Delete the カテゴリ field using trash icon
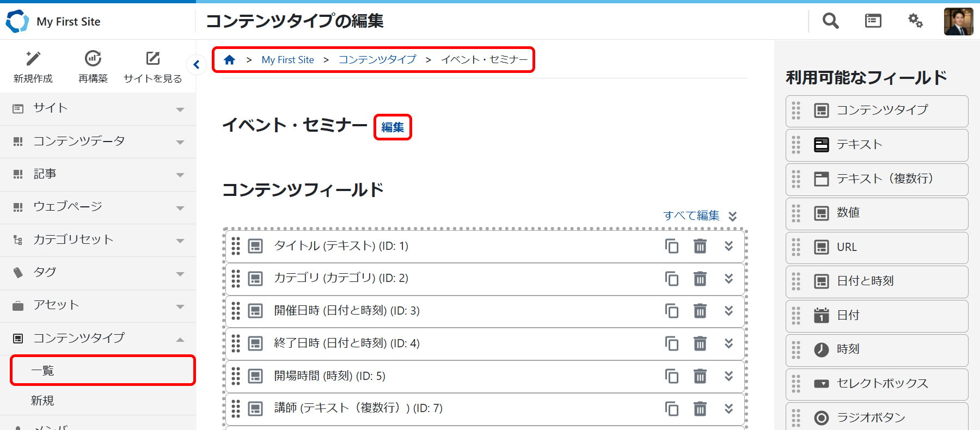Screen dimensions: 980x430 (x=700, y=279)
